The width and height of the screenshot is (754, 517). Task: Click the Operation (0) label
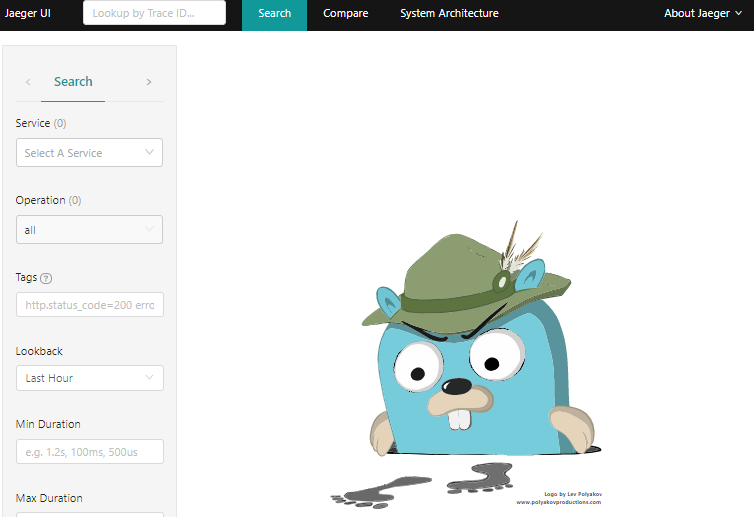click(x=48, y=200)
